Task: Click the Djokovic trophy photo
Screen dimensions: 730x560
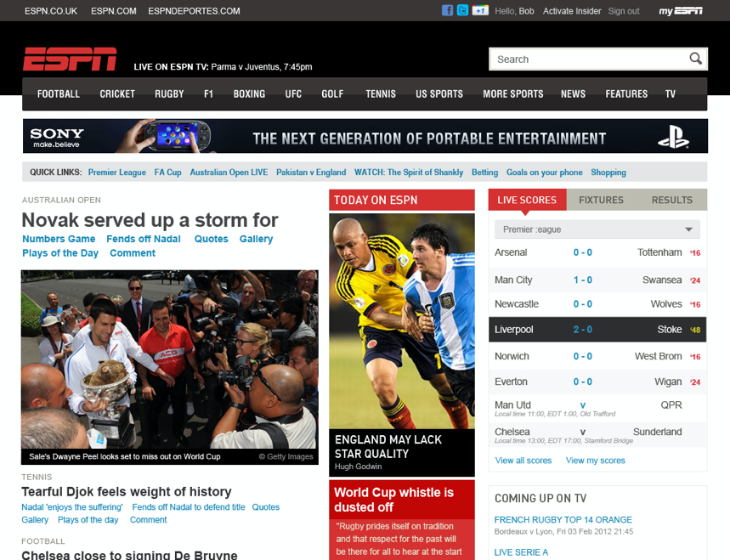Action: [x=169, y=359]
